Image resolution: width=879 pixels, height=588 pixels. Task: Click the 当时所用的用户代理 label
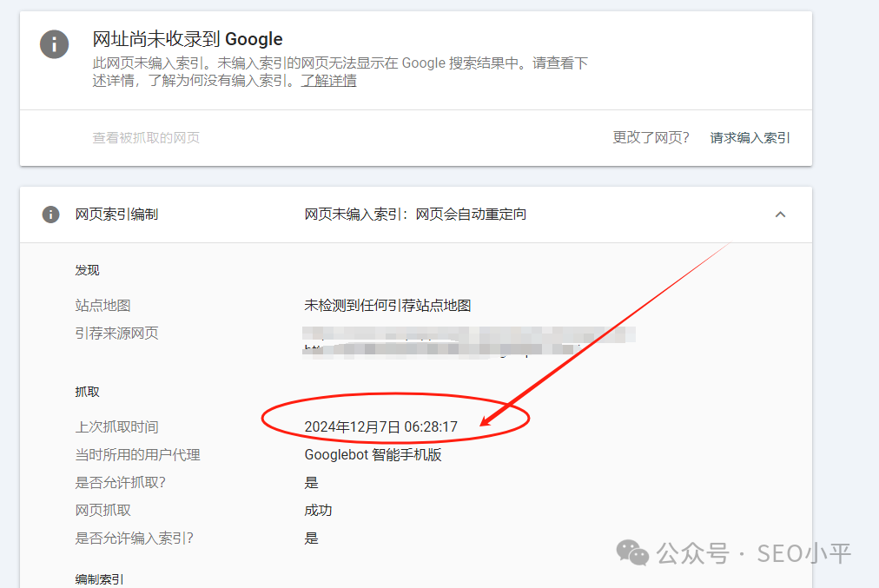click(137, 454)
